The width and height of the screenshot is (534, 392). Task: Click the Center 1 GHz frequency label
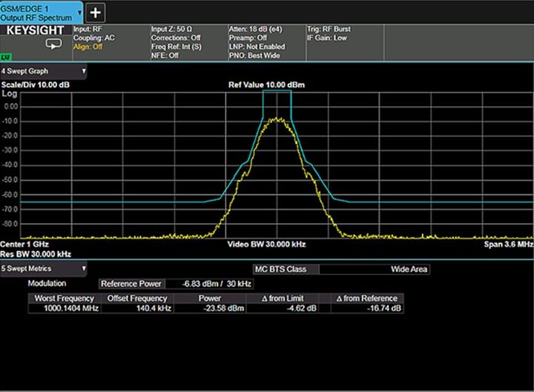23,244
